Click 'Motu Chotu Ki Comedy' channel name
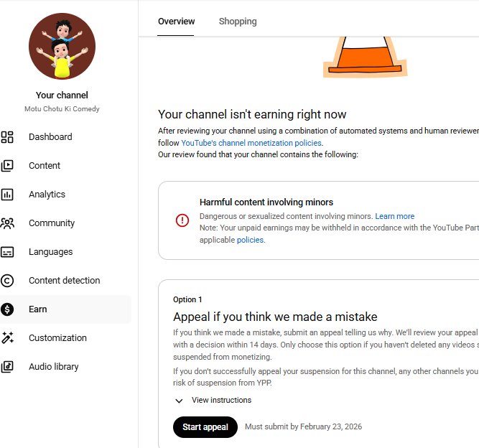This screenshot has width=479, height=448. (x=62, y=109)
